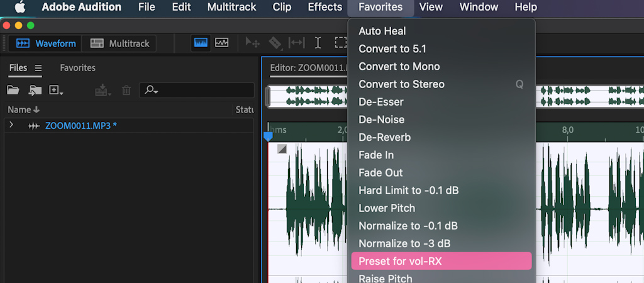The image size is (644, 283).
Task: Switch to the Favorites panel tab
Action: pos(77,68)
